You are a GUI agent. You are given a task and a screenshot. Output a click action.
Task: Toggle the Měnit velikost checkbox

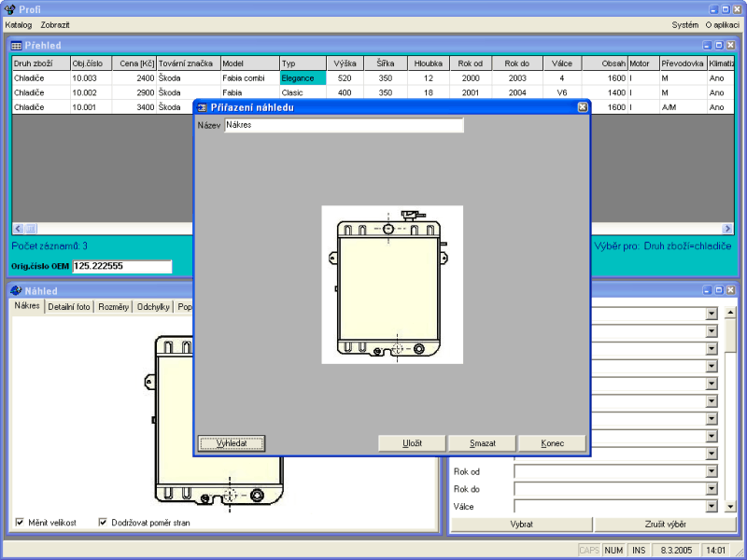(x=21, y=523)
